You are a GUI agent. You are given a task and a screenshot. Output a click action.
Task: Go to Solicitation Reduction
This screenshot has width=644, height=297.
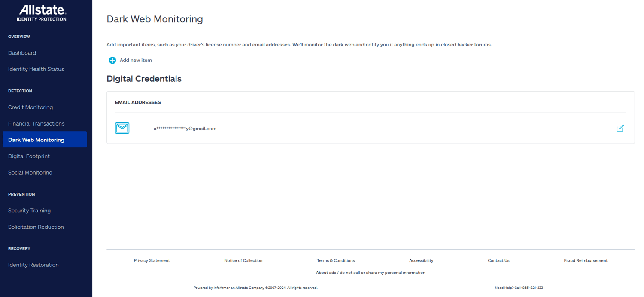[36, 227]
